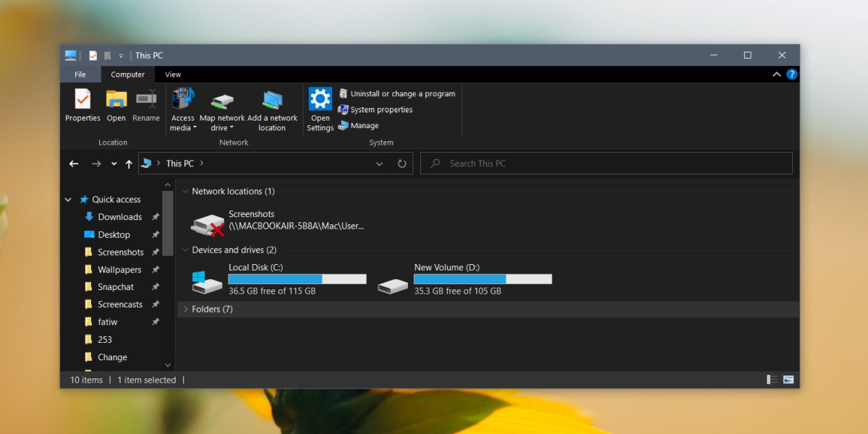Viewport: 868px width, 434px height.
Task: Click the sidebar scrollbar down arrow
Action: point(168,366)
